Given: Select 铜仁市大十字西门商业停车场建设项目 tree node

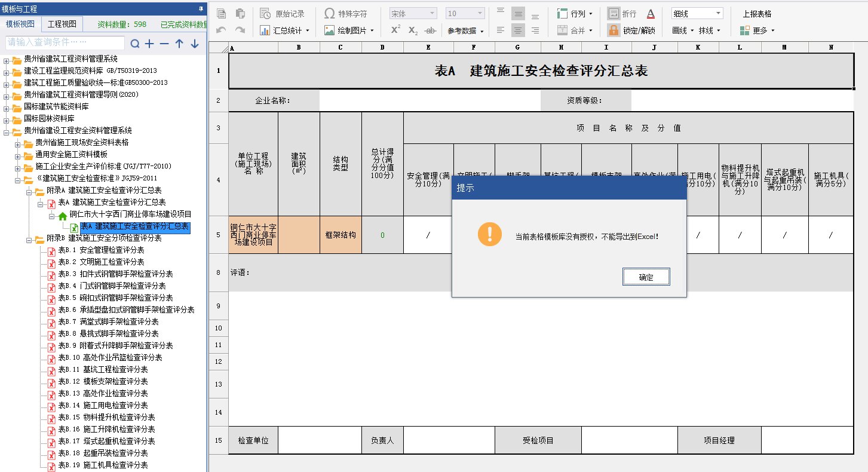Looking at the screenshot, I should [131, 214].
